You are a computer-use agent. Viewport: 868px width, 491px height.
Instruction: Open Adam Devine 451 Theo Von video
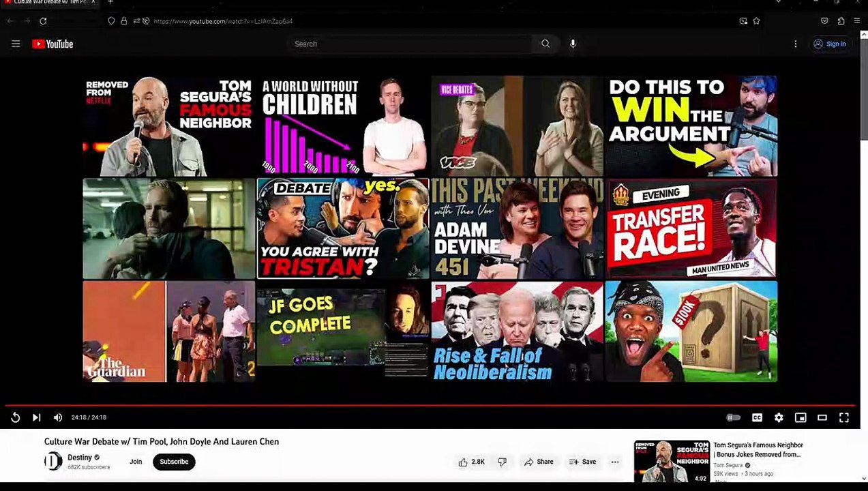(517, 228)
